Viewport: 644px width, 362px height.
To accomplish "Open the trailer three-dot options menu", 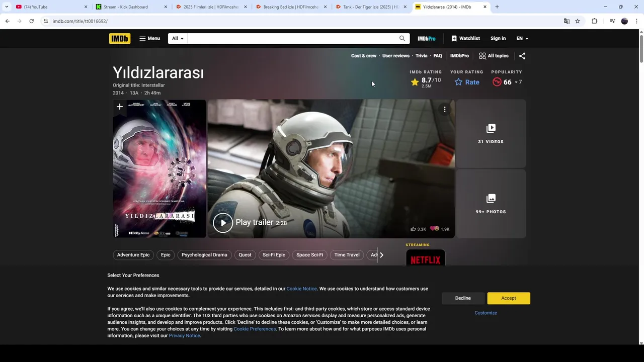I will pos(445,109).
